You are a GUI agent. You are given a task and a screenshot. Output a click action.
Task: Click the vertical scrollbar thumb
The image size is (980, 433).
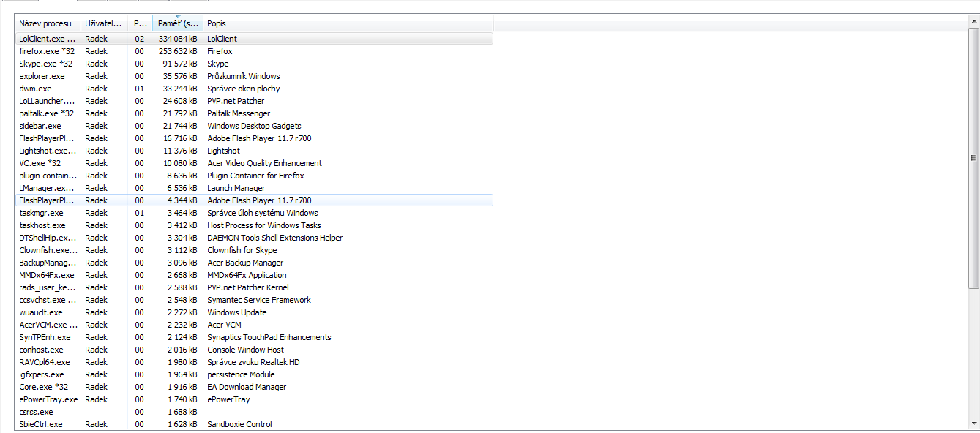pos(973,157)
